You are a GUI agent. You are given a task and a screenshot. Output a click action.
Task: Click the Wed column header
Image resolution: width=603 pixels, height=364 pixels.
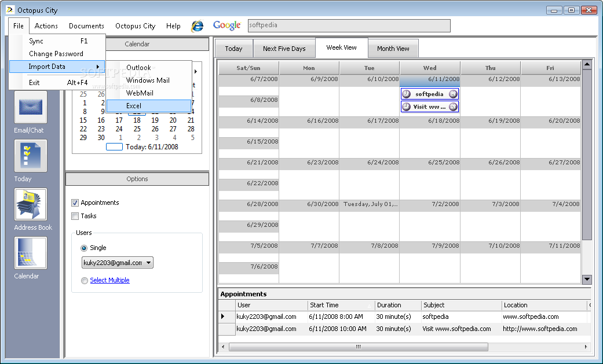(430, 68)
